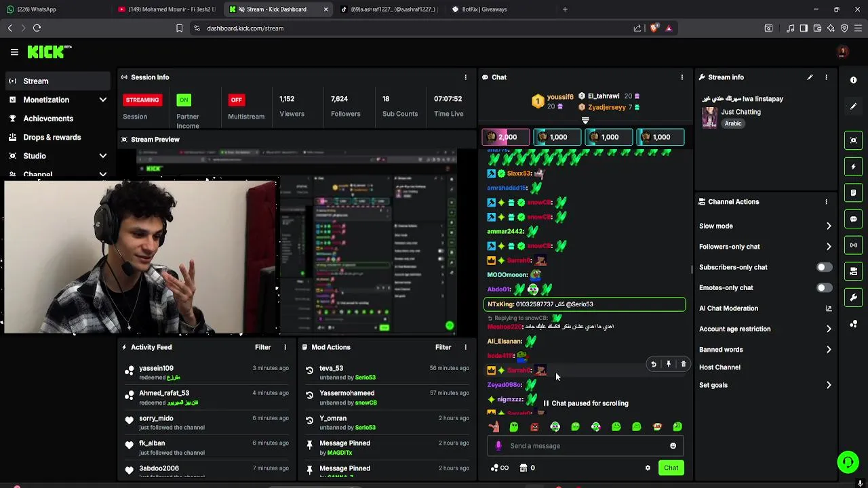Click the green Chat send button
868x488 pixels.
click(x=671, y=468)
